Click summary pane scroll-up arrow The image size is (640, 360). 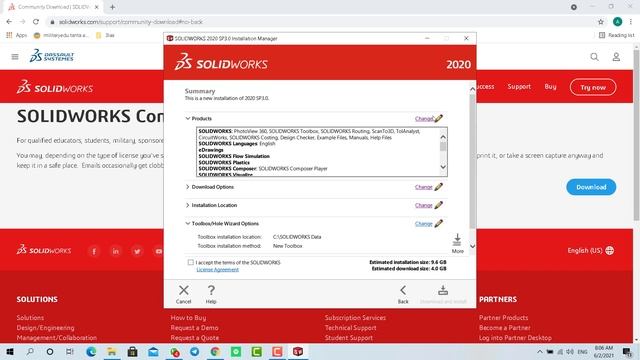coord(472,89)
